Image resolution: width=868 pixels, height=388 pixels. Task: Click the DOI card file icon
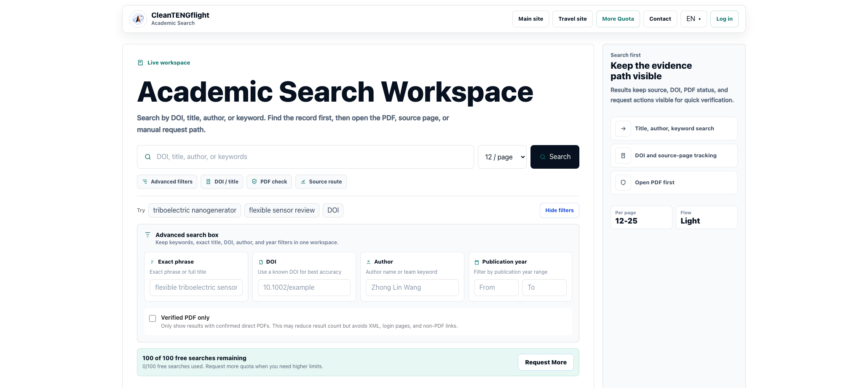[x=261, y=262]
